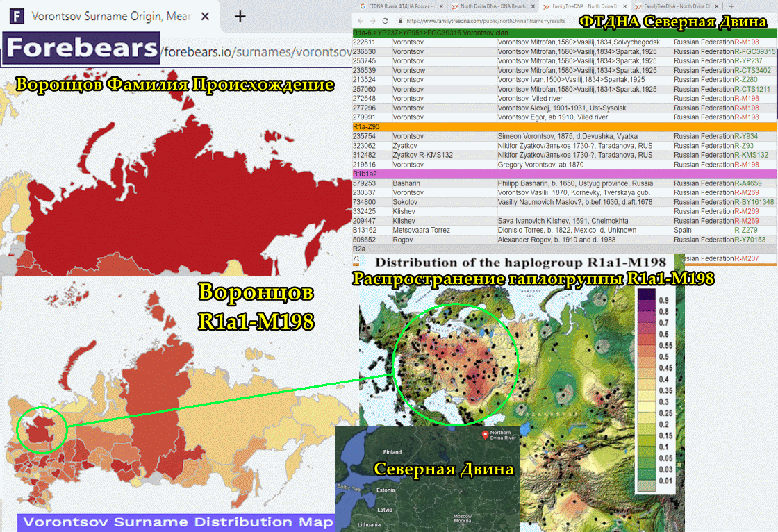Open haplogroup R-BY161348 link
The height and width of the screenshot is (532, 778).
[754, 202]
